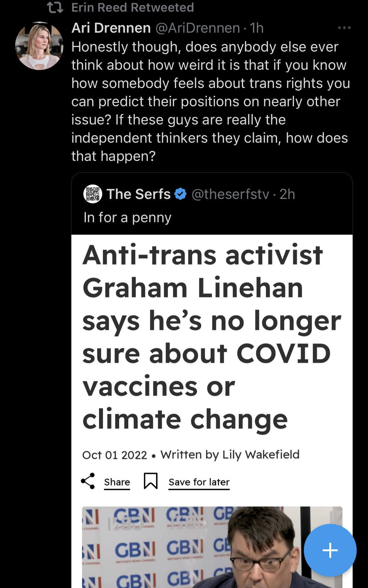The image size is (368, 588).
Task: Open the "Erin Reed Retweeted" label
Action: pos(132,8)
